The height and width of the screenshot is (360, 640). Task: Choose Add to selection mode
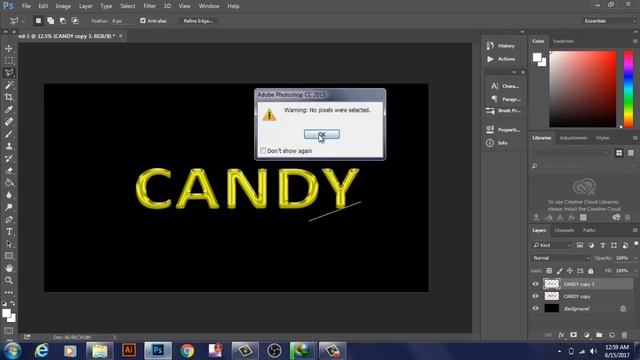tap(51, 20)
